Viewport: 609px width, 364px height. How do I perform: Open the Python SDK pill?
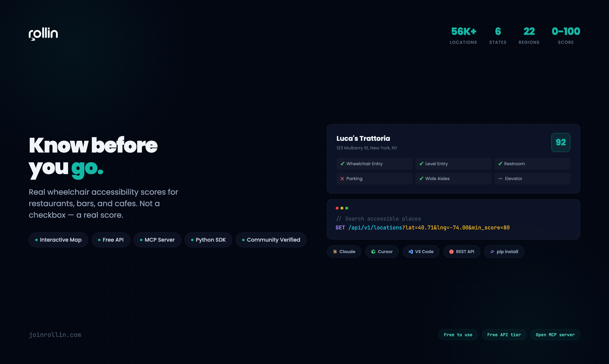pyautogui.click(x=208, y=240)
